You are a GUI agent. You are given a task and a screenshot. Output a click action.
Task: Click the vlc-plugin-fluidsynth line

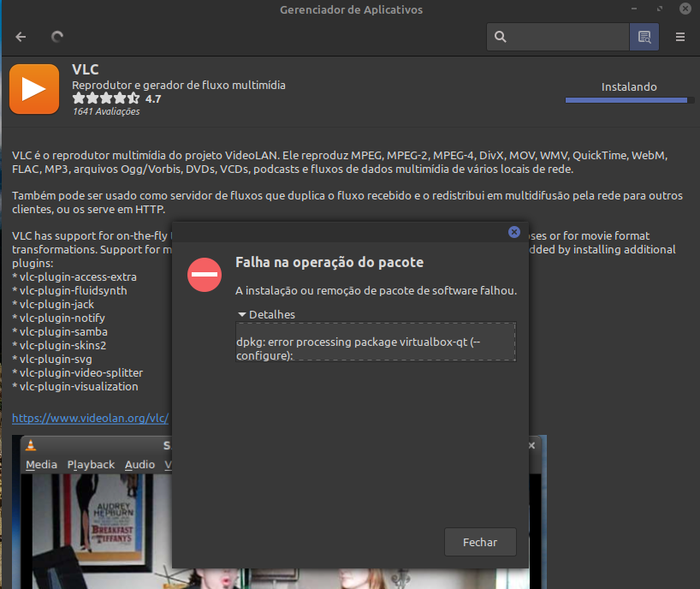coord(69,291)
